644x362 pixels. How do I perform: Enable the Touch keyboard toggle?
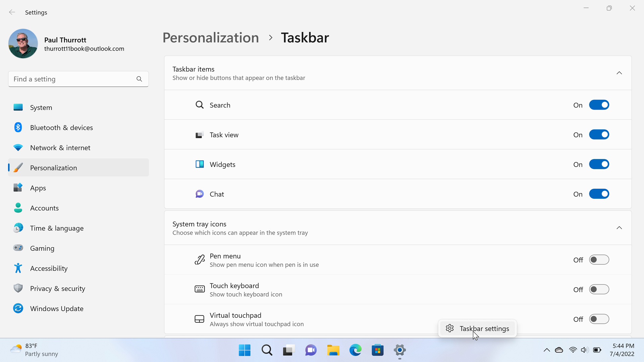pyautogui.click(x=599, y=289)
